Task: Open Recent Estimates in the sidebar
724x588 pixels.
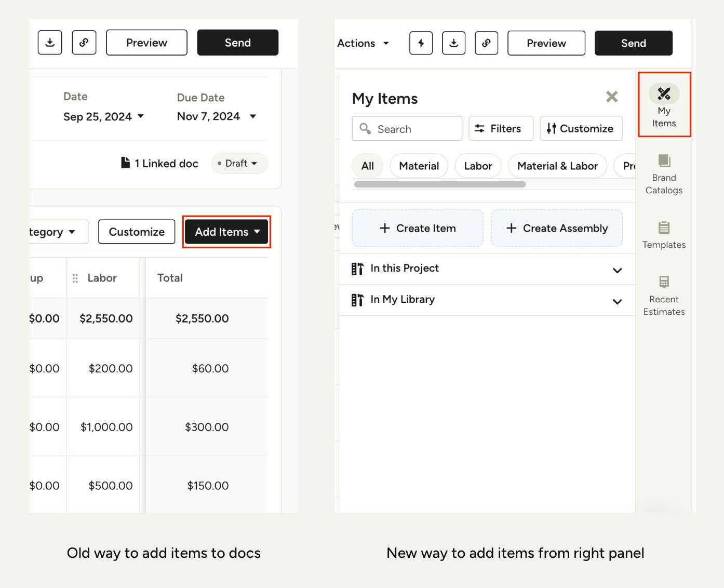Action: coord(664,296)
